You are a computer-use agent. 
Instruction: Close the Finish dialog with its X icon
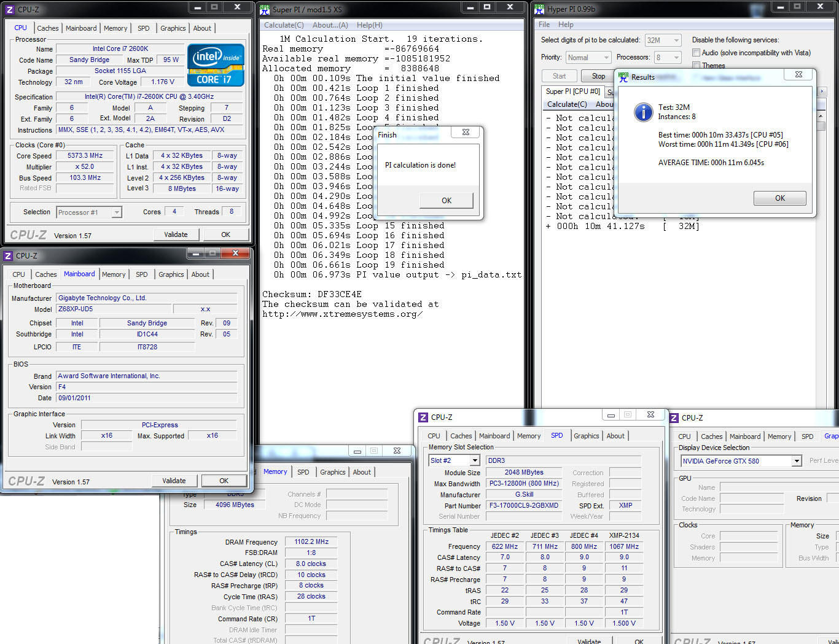[466, 132]
